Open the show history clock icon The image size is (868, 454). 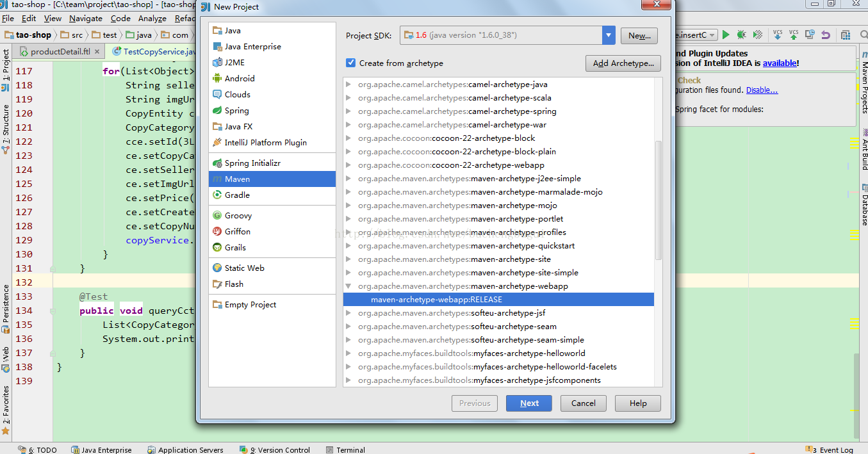click(810, 35)
